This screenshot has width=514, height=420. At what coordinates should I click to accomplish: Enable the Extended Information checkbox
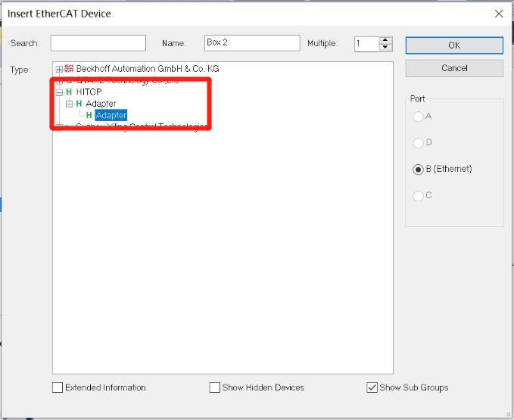[58, 387]
